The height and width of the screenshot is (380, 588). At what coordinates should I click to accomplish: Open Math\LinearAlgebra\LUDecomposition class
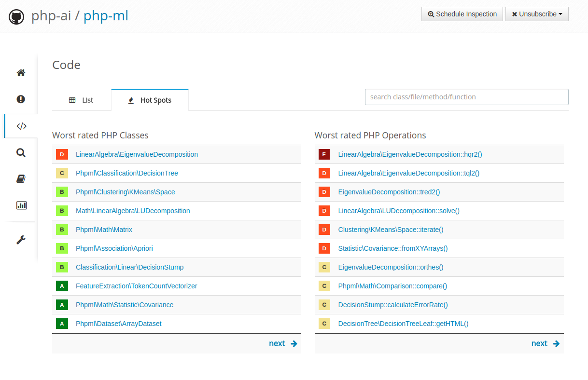[x=133, y=211]
